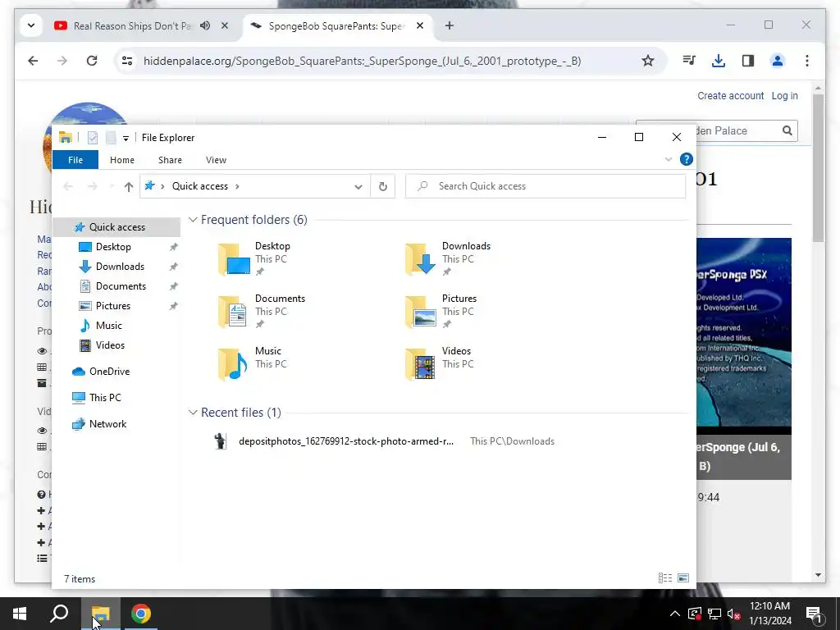Open the File ribbon tab in File Explorer
This screenshot has height=630, width=840.
point(75,160)
